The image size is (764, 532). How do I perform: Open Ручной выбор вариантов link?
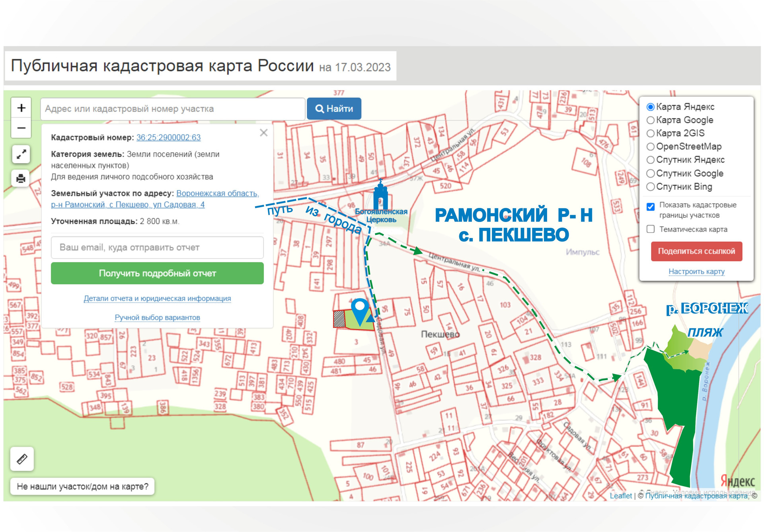point(157,317)
